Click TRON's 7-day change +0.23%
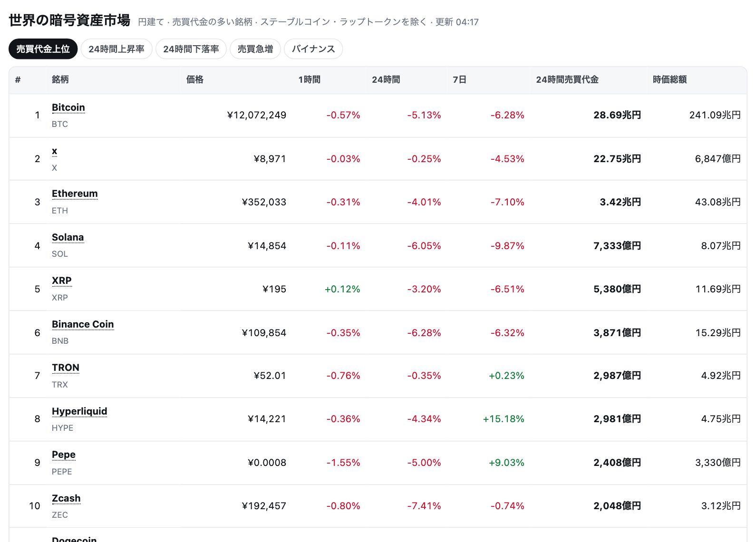Screen dimensions: 756x542 pyautogui.click(x=506, y=376)
